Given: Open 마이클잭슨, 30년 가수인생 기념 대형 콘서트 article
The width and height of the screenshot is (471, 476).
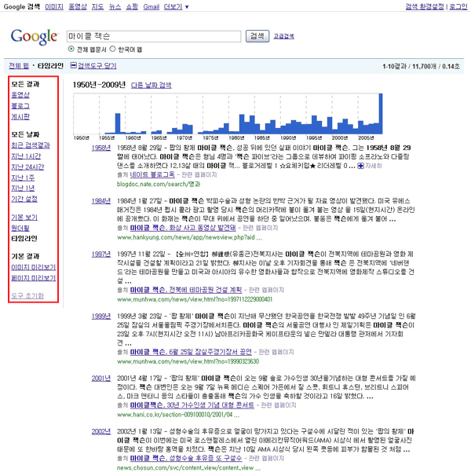Looking at the screenshot, I should point(192,405).
